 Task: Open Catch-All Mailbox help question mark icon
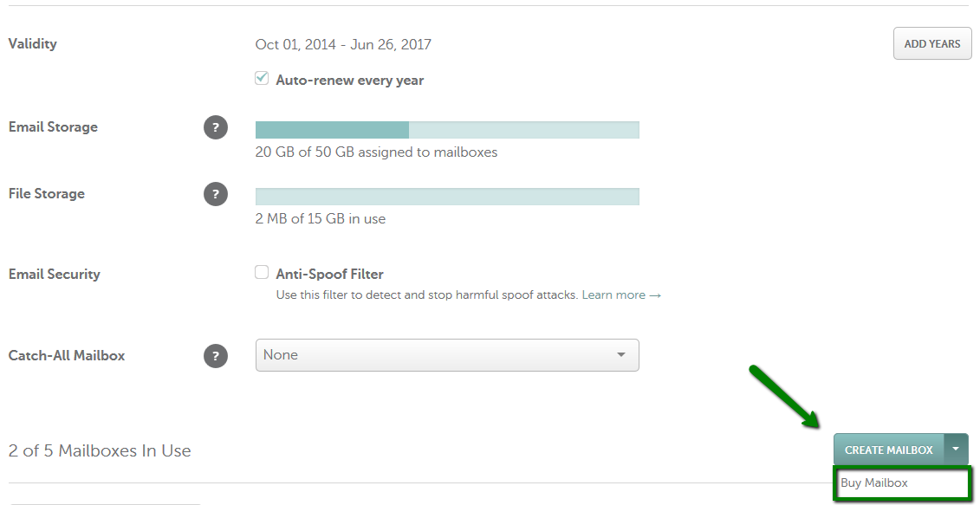click(216, 356)
